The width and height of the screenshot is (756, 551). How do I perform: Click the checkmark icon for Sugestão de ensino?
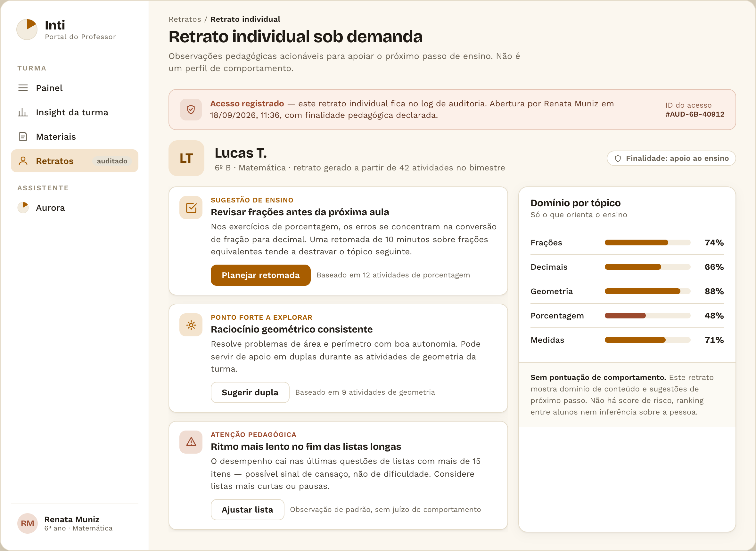click(x=191, y=208)
